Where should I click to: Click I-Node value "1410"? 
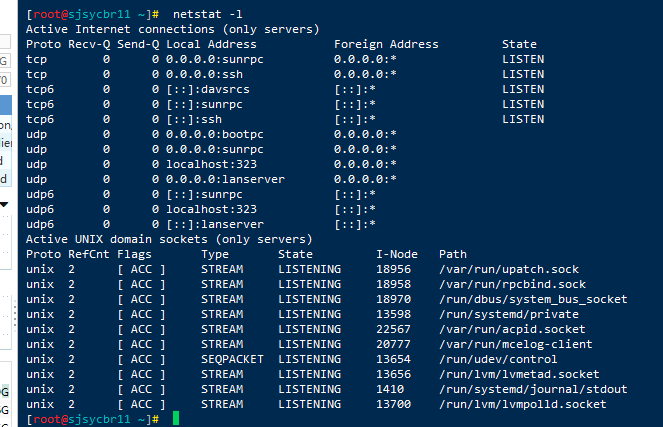(x=390, y=389)
